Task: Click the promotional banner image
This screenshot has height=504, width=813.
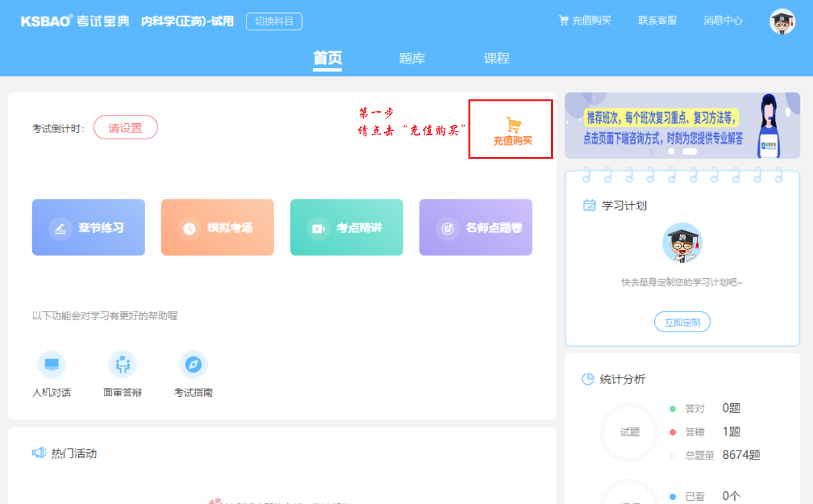Action: (x=682, y=125)
